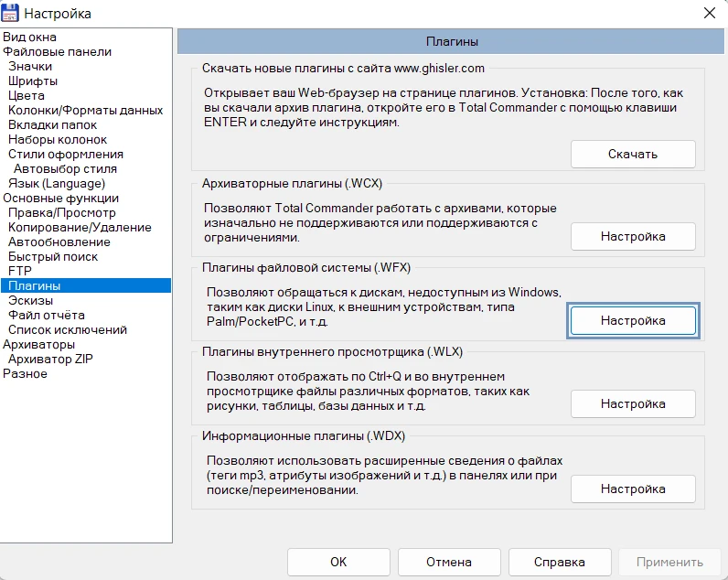This screenshot has width=728, height=580.
Task: Select Значки in the settings tree
Action: point(30,67)
